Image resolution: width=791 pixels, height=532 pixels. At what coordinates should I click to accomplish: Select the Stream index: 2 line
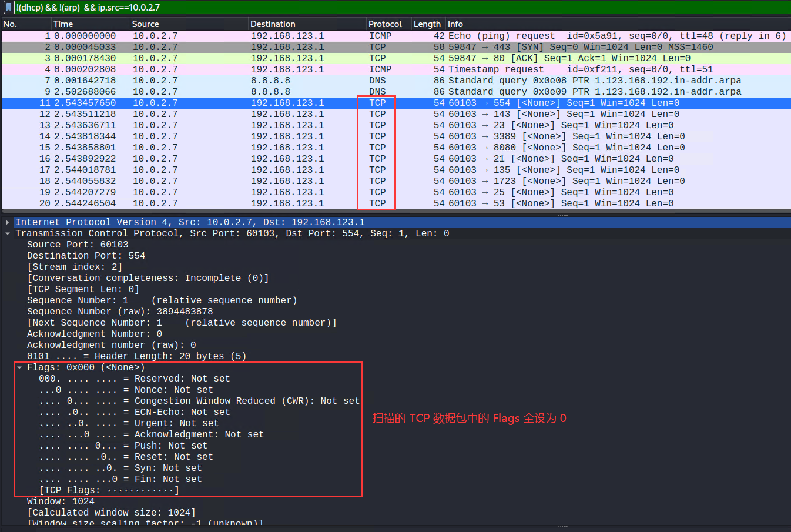click(75, 267)
